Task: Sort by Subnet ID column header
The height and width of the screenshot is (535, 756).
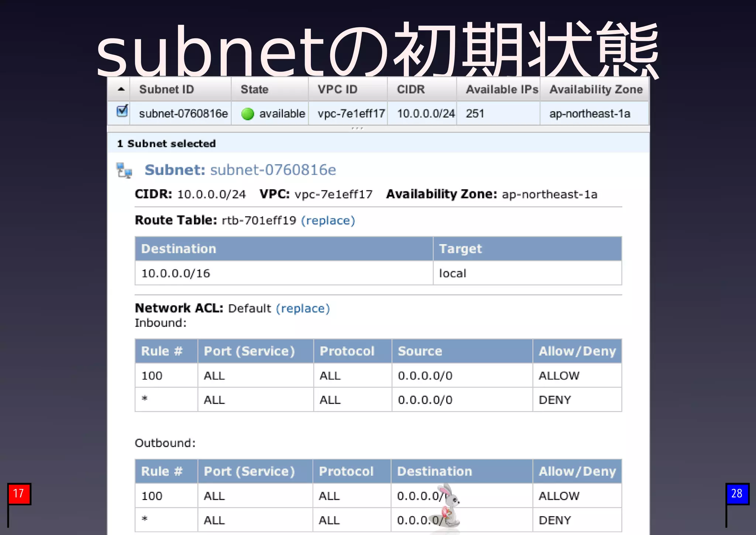Action: click(x=166, y=89)
